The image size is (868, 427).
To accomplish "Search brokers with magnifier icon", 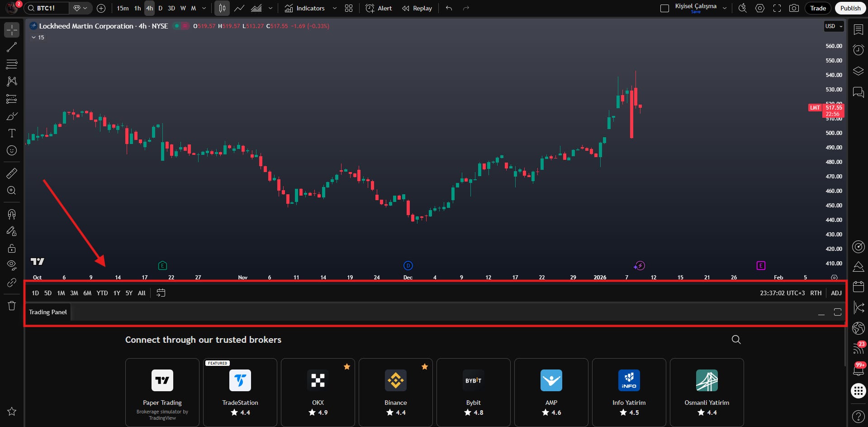I will pos(736,340).
